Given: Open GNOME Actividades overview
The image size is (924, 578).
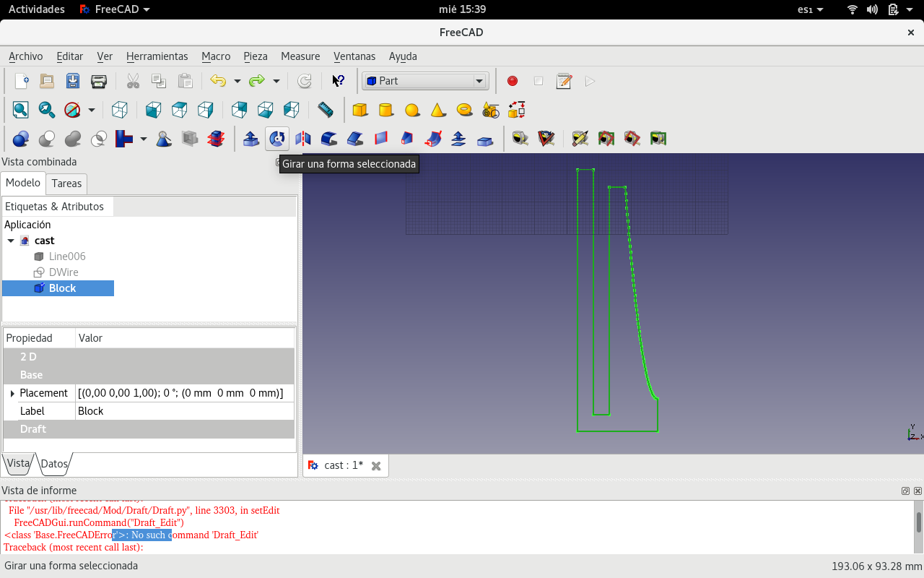Looking at the screenshot, I should coord(36,9).
